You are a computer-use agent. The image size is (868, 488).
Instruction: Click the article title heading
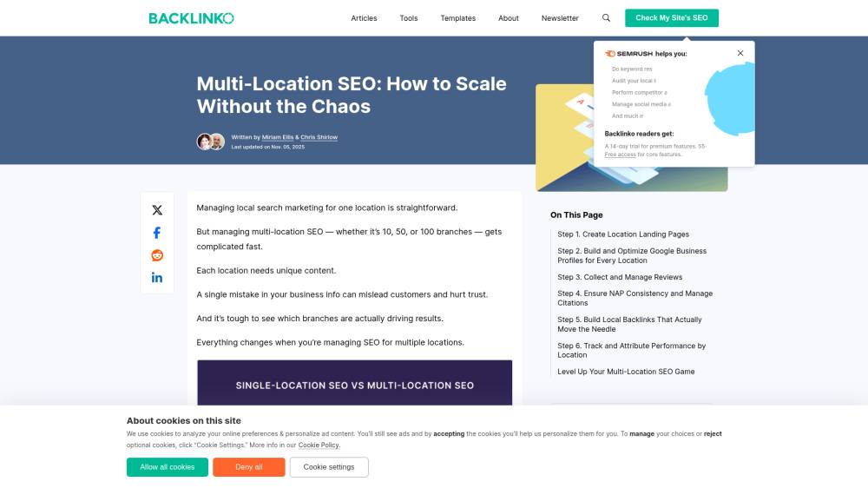[x=351, y=95]
